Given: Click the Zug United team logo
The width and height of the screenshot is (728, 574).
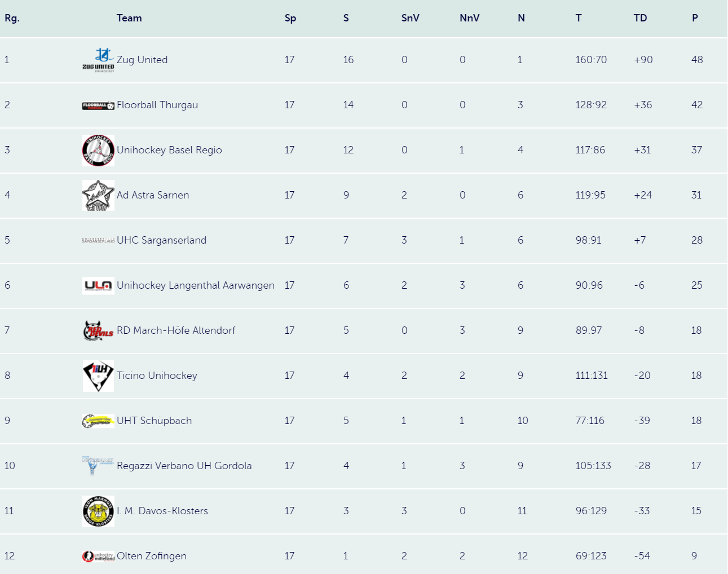Looking at the screenshot, I should [x=98, y=60].
